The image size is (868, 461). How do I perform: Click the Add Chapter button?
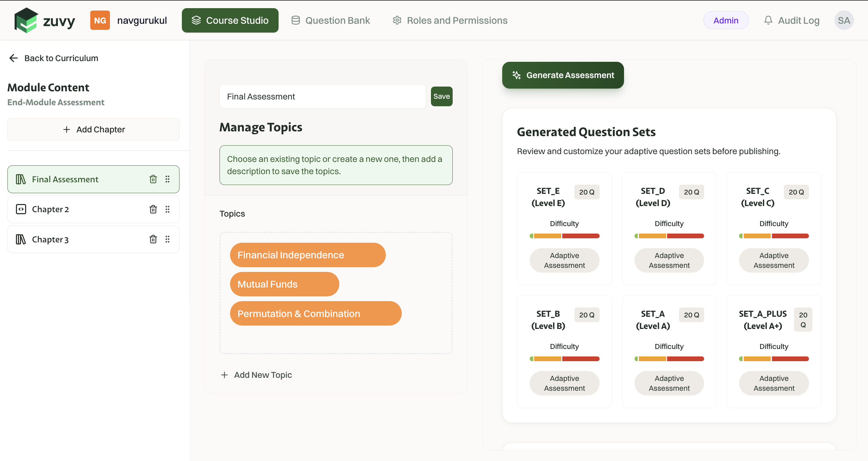pyautogui.click(x=93, y=129)
